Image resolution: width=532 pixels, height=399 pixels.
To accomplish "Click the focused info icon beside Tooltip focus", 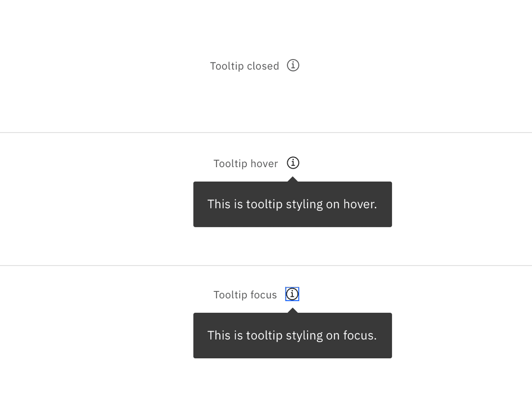I will pos(292,294).
